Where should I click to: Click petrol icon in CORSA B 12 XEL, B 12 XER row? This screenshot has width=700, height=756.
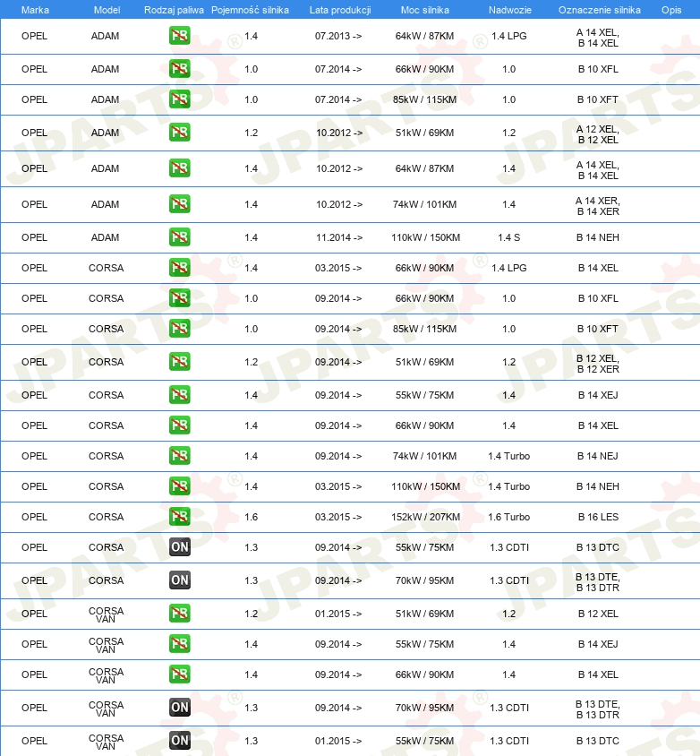coord(180,362)
